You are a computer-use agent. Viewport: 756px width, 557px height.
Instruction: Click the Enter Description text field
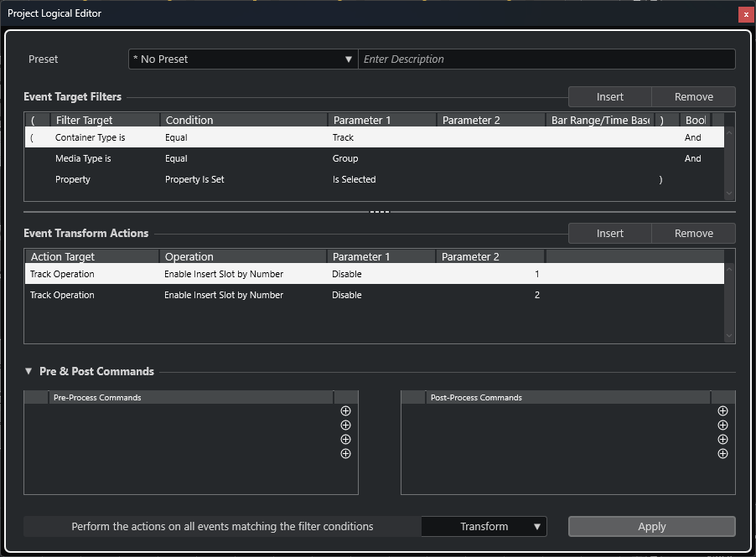point(546,59)
